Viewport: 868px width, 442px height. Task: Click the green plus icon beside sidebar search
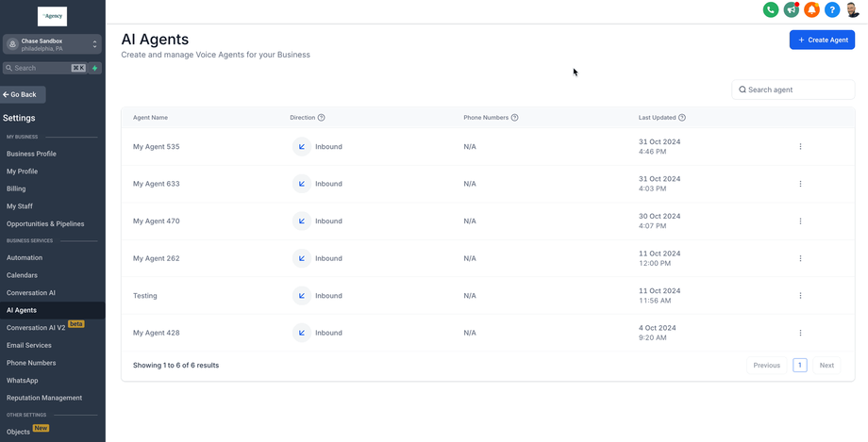(x=95, y=68)
